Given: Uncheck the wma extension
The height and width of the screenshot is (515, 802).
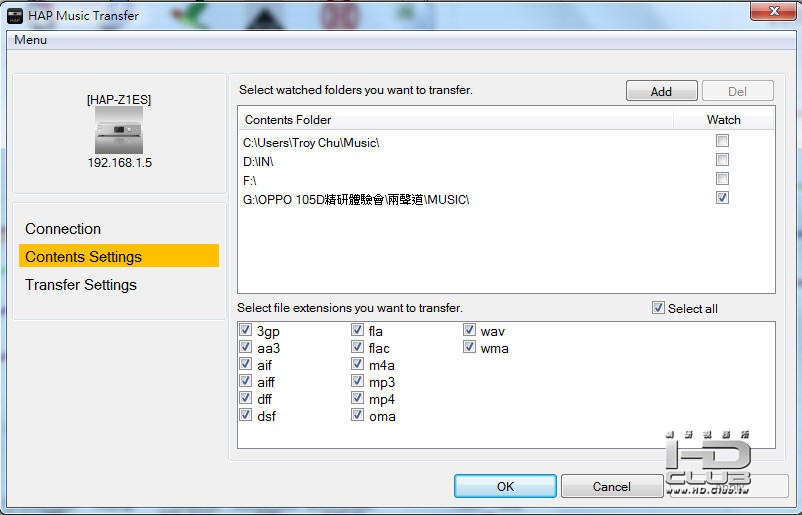Looking at the screenshot, I should (469, 347).
